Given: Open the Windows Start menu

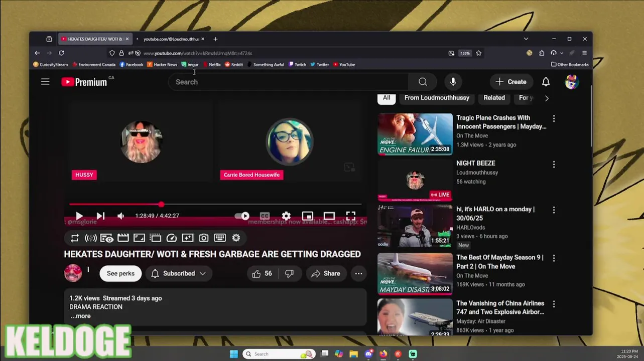Looking at the screenshot, I should [x=234, y=354].
